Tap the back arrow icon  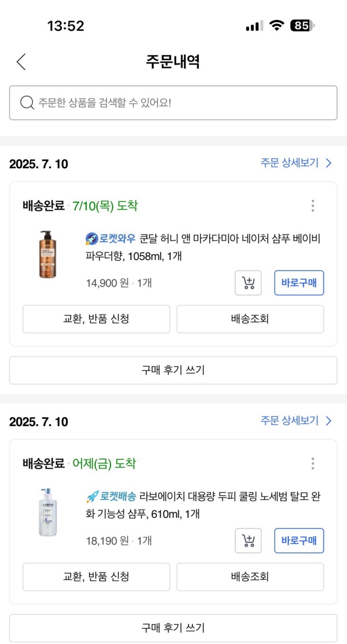click(21, 62)
